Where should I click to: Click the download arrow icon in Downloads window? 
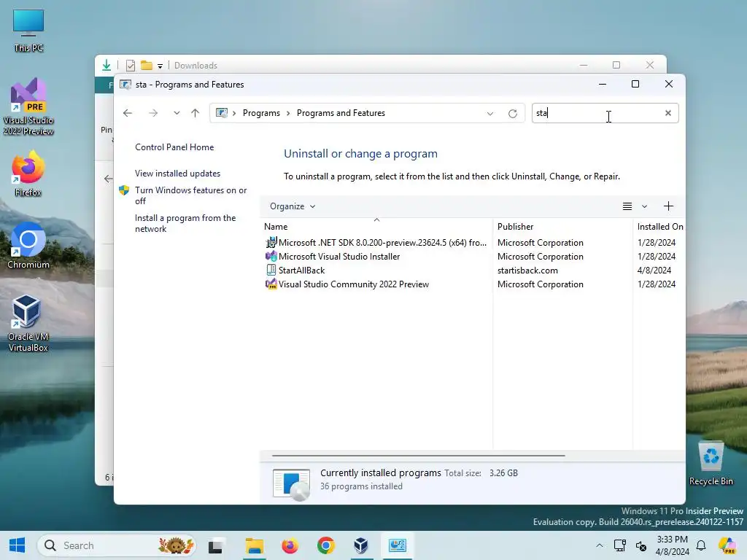click(107, 65)
